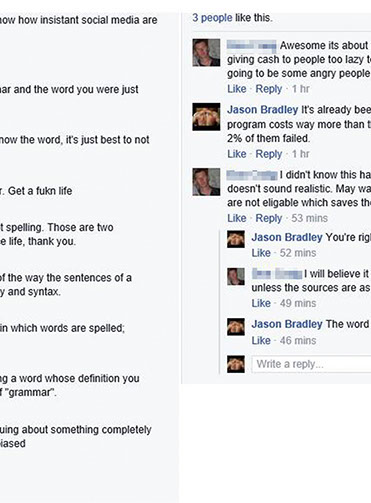Viewport: 371px width, 503px height.
Task: Like the reply posted 52 mins ago
Action: pyautogui.click(x=261, y=253)
